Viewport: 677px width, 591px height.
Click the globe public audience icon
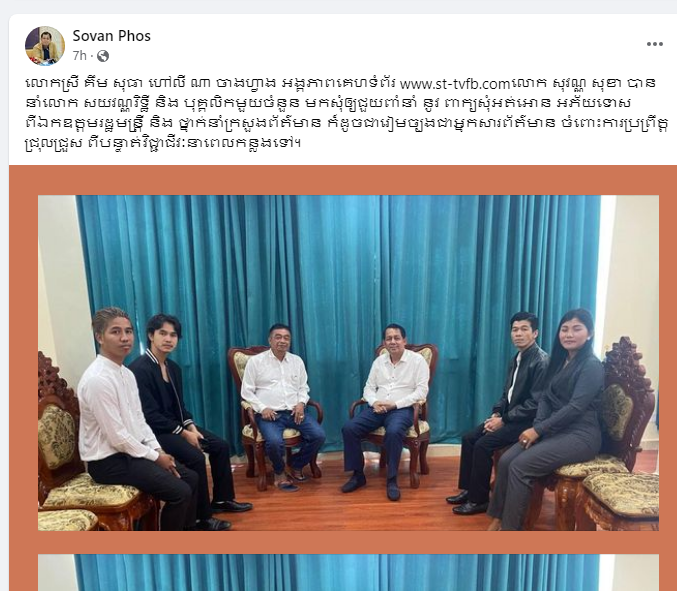click(103, 56)
